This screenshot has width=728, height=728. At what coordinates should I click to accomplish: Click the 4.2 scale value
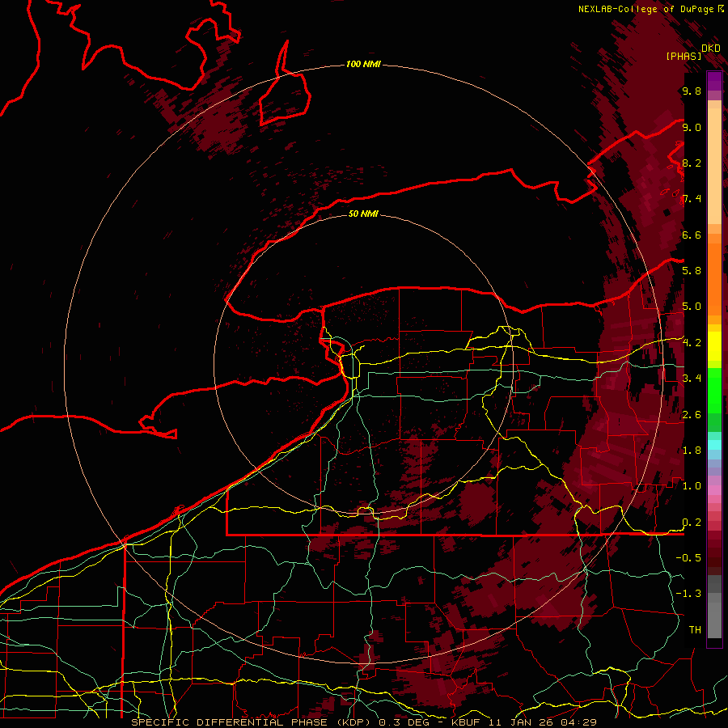pyautogui.click(x=692, y=343)
